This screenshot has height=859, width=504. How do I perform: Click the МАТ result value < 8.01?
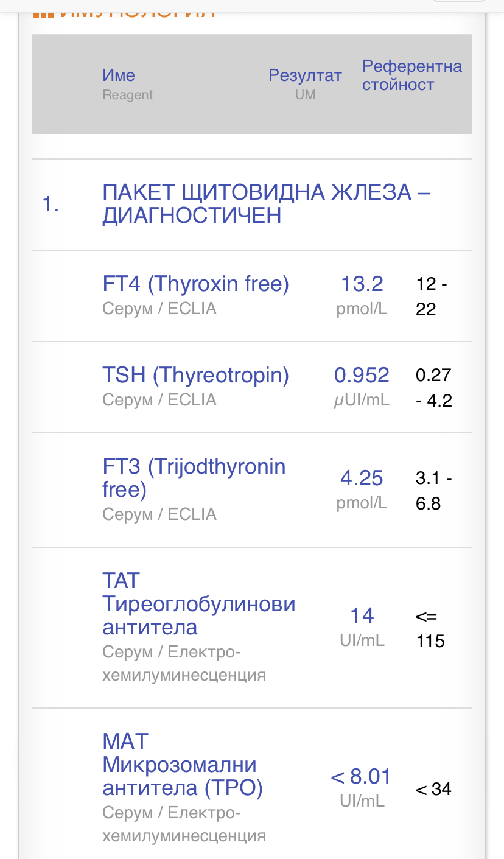[x=361, y=777]
